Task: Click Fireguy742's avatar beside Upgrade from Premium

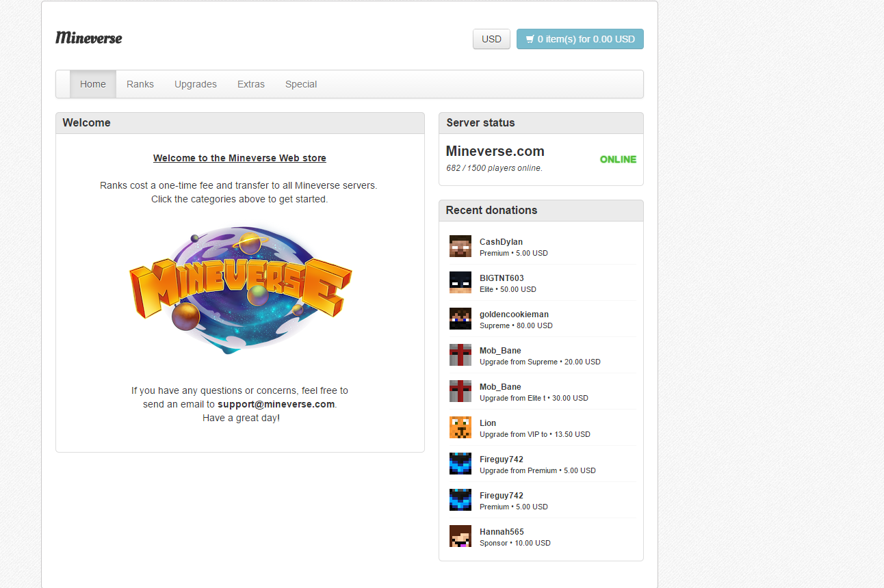Action: click(x=460, y=464)
